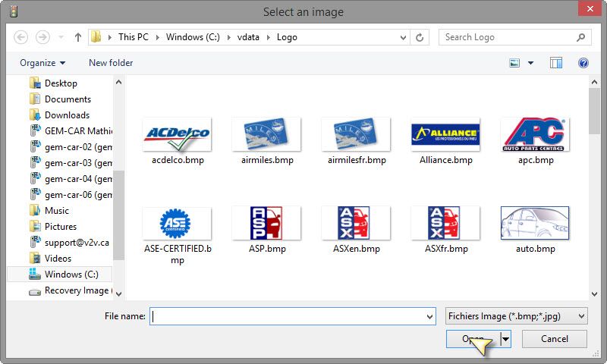Open support@v2v.ca location
Screen dimensions: 607x364
[70, 243]
